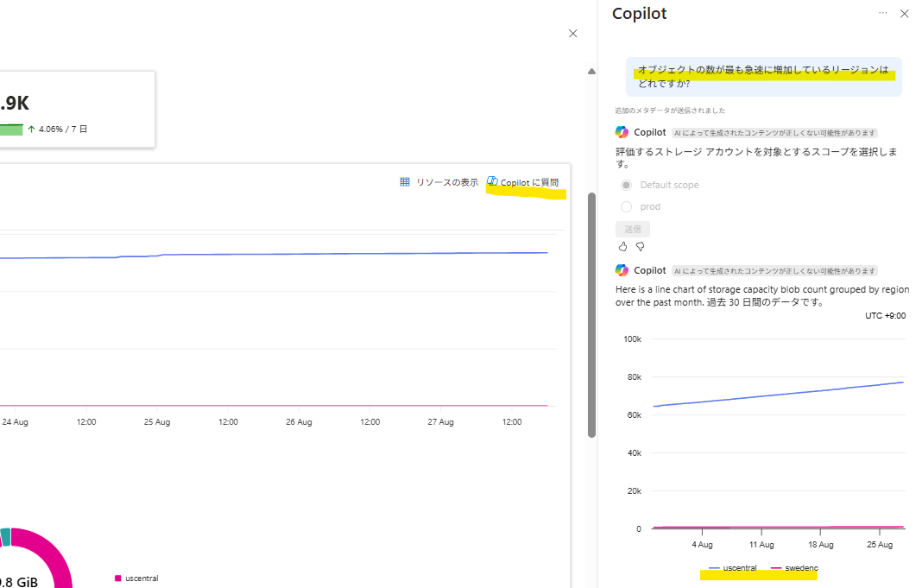Toggle the uscentral legend in Copilot chart
Viewport: 922px width, 588px height.
click(x=733, y=568)
